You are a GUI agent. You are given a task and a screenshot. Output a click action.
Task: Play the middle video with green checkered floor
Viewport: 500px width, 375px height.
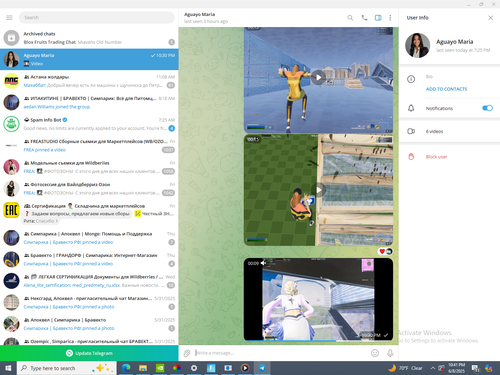(x=318, y=190)
